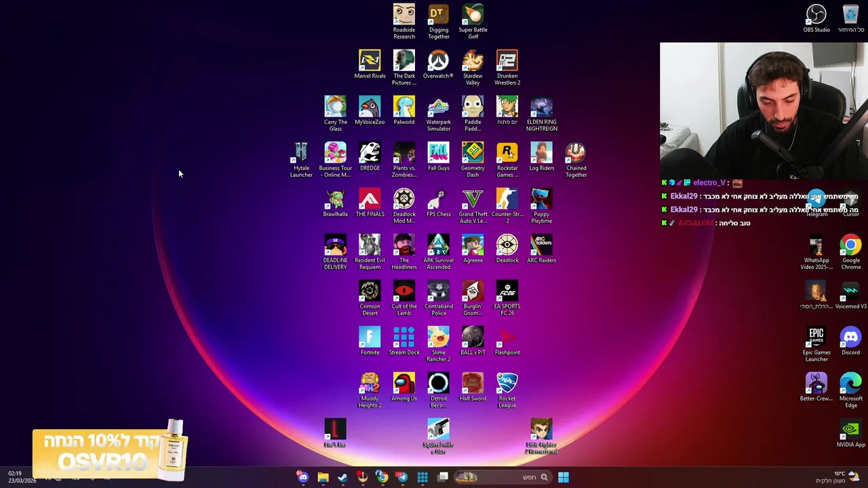Select the Resident Evil Requiem icon
Image resolution: width=868 pixels, height=488 pixels.
tap(370, 253)
